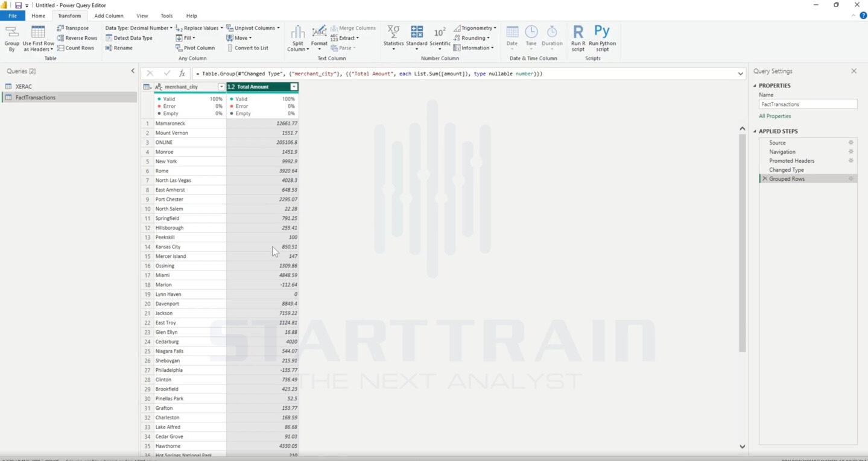Click Detect Data Type
The image size is (868, 461).
pos(129,38)
